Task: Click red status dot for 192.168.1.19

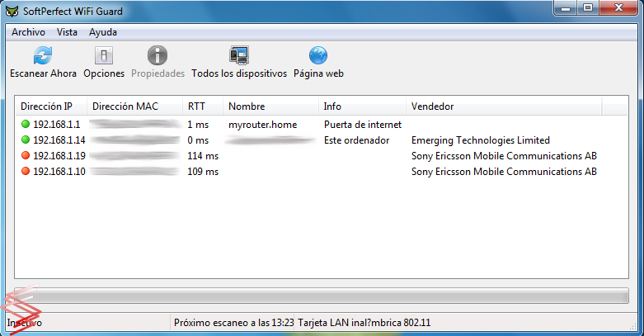Action: (26, 155)
